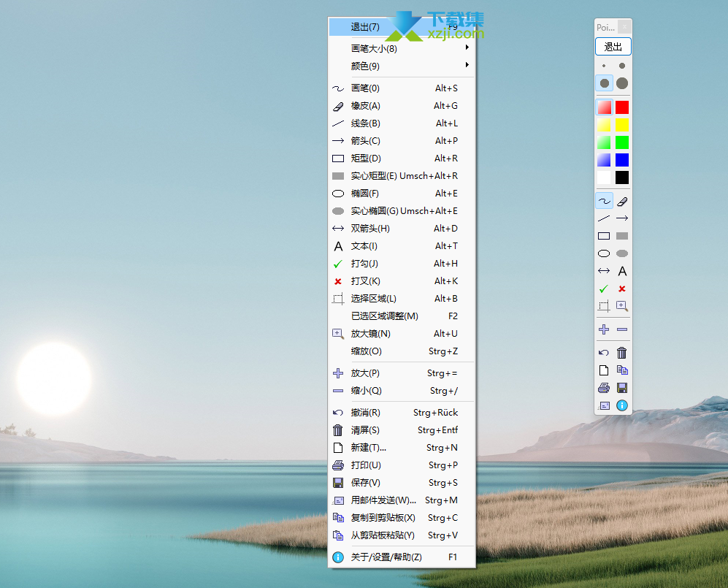This screenshot has width=728, height=588.
Task: Click the plus zoom-in icon in the toolbar
Action: point(604,329)
